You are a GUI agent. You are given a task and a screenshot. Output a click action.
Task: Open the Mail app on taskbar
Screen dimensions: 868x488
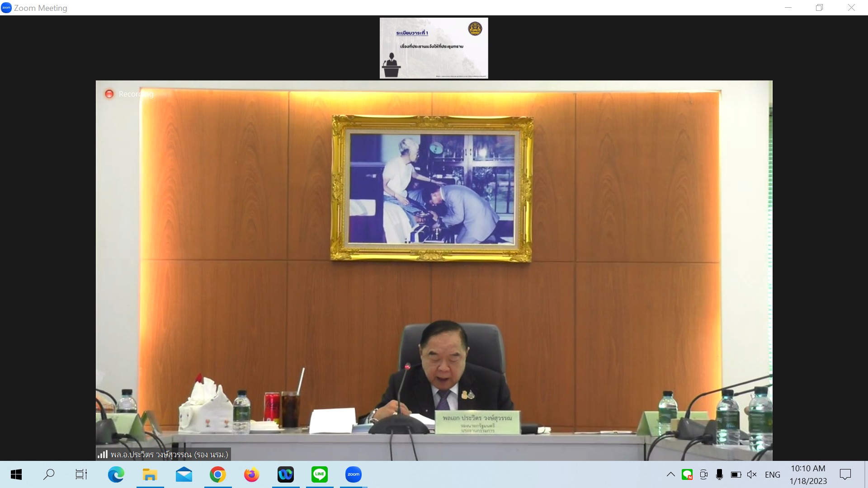click(184, 474)
